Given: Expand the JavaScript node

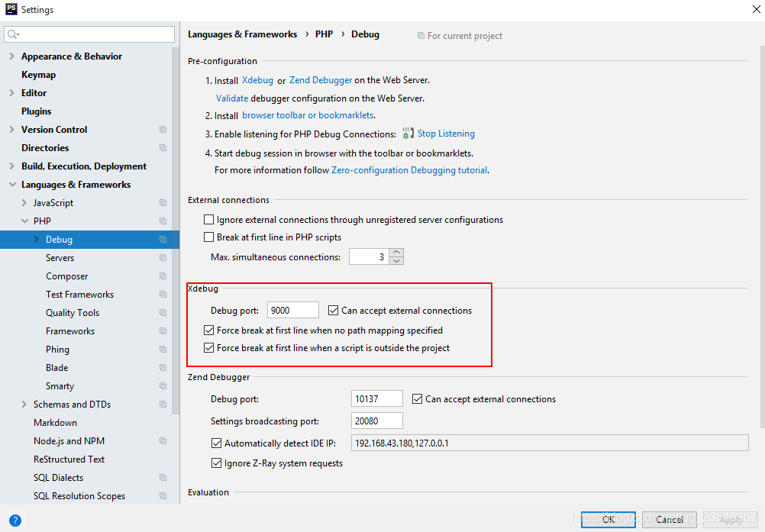Looking at the screenshot, I should [24, 203].
